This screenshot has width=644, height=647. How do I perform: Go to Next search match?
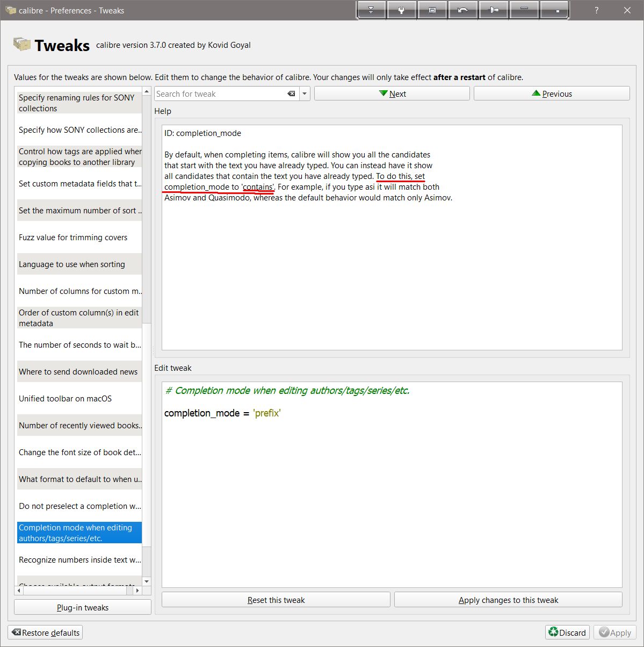click(392, 94)
